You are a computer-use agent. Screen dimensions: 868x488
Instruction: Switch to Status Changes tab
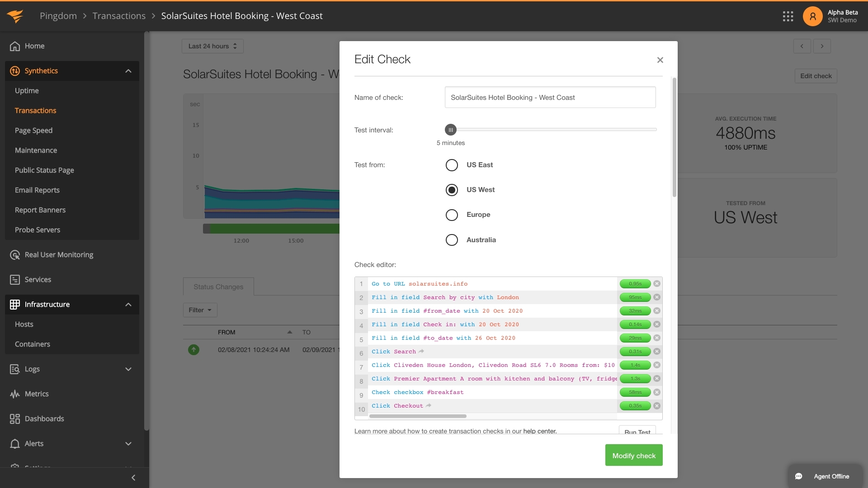(x=218, y=287)
